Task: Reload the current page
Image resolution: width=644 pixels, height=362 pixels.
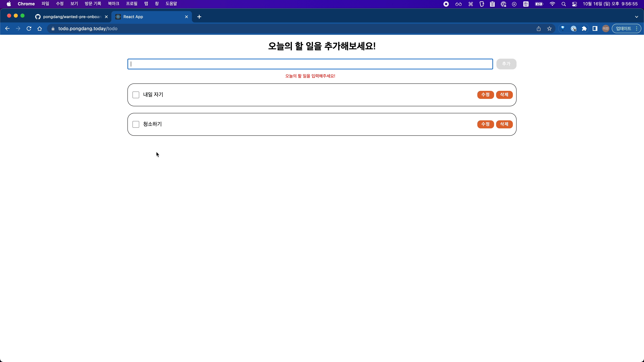Action: 29,28
